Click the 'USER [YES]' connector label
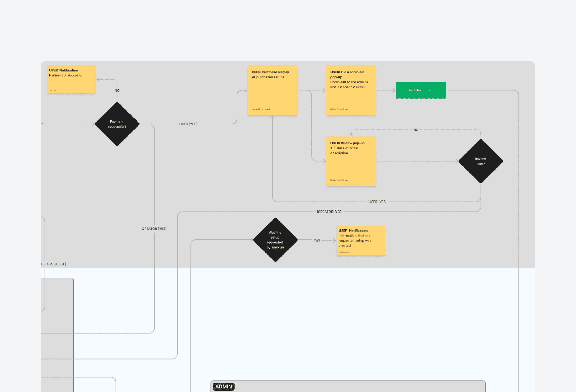The width and height of the screenshot is (576, 392). (x=188, y=124)
